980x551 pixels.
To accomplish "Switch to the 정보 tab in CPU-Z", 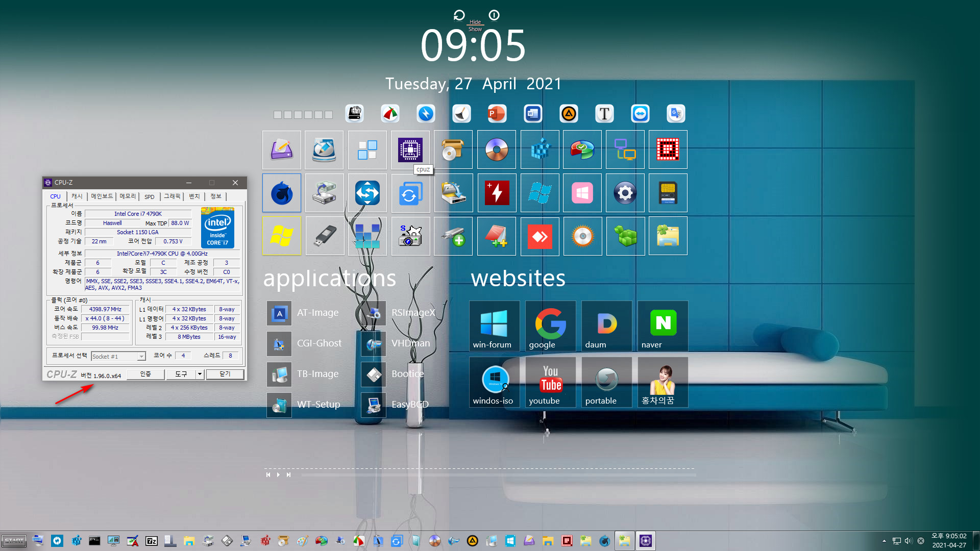I will [216, 196].
